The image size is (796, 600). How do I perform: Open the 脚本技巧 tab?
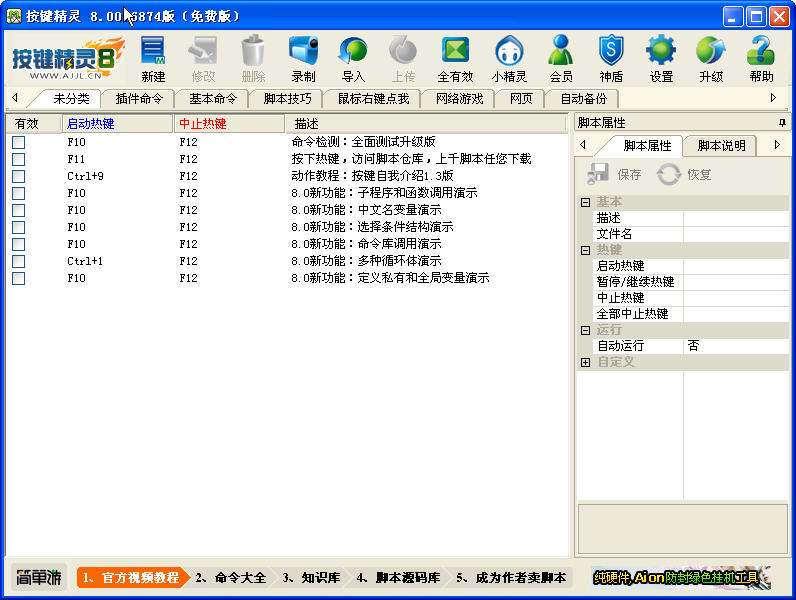click(x=287, y=98)
